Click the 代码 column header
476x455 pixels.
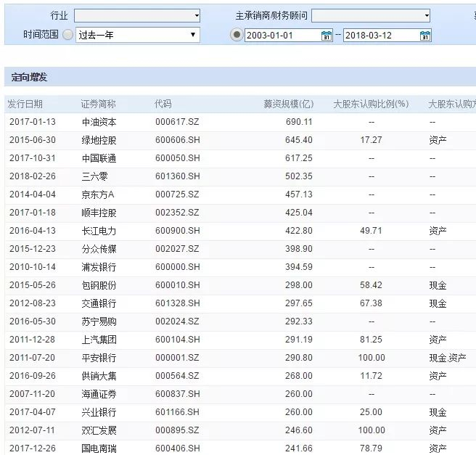tap(163, 104)
